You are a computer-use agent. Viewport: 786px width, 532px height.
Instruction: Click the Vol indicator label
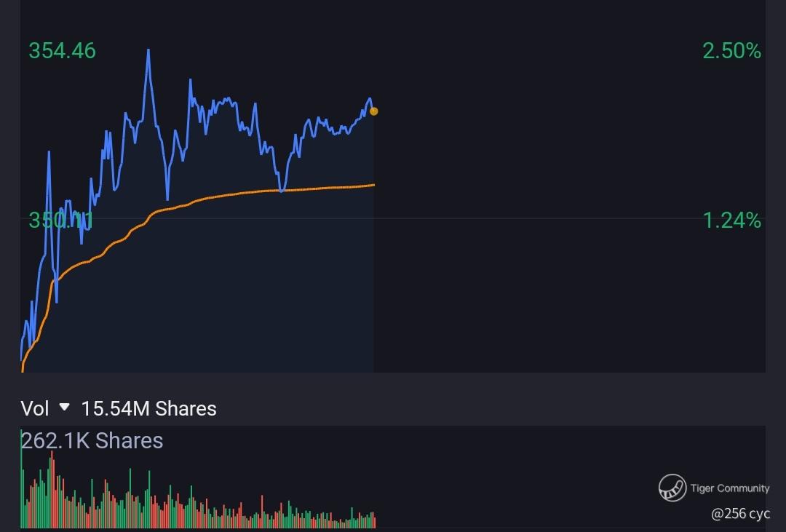(x=35, y=409)
